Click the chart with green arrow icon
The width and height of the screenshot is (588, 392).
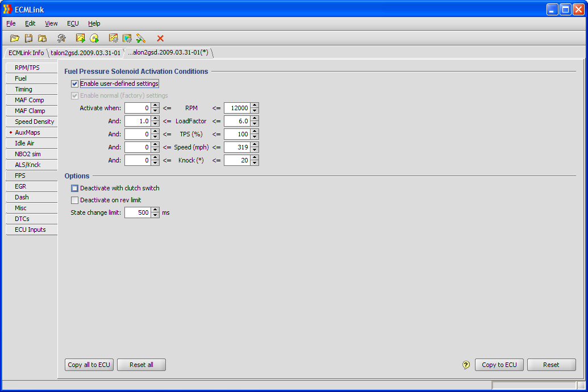(x=80, y=38)
